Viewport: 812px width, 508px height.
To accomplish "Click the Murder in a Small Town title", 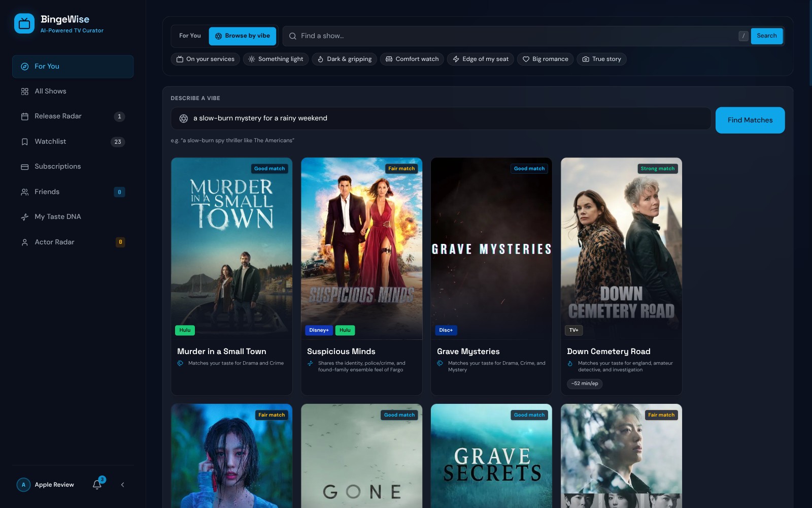I will coord(222,352).
